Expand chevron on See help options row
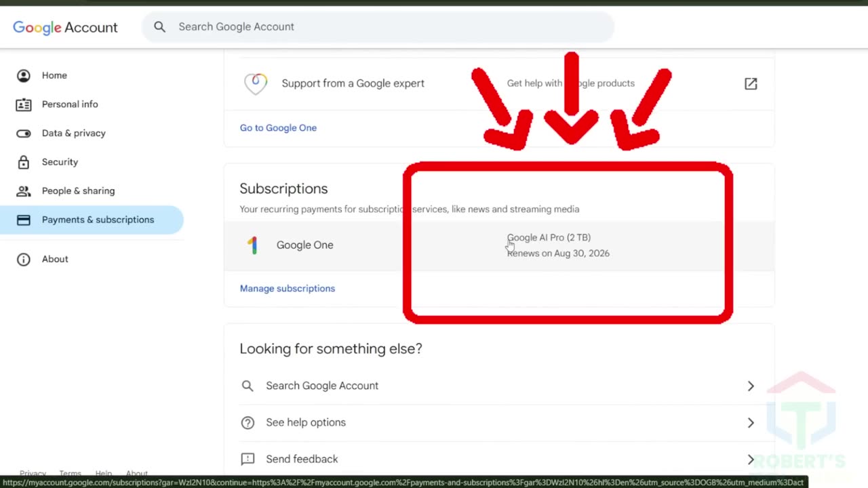Screen dimensions: 868x488 coord(751,422)
